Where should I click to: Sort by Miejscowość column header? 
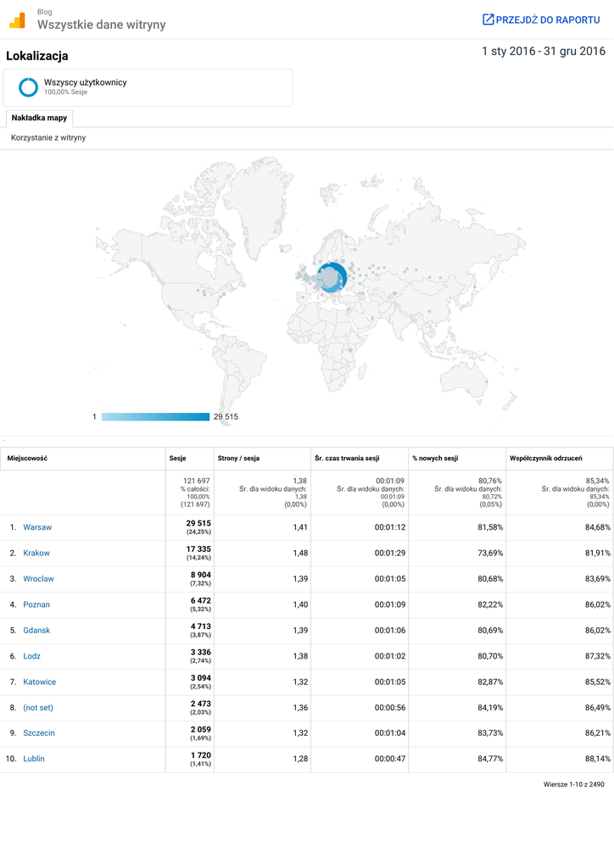pos(27,459)
